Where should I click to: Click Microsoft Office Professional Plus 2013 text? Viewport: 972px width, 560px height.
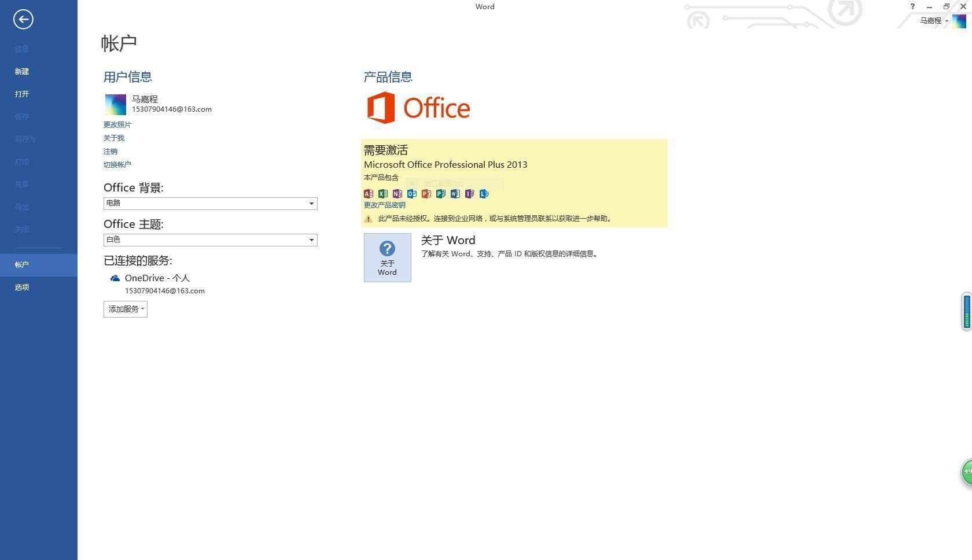[x=446, y=165]
